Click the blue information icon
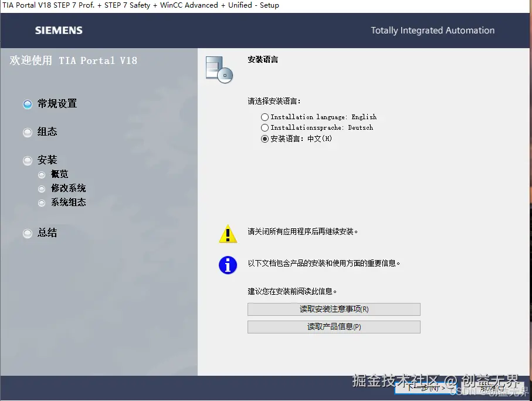 228,265
